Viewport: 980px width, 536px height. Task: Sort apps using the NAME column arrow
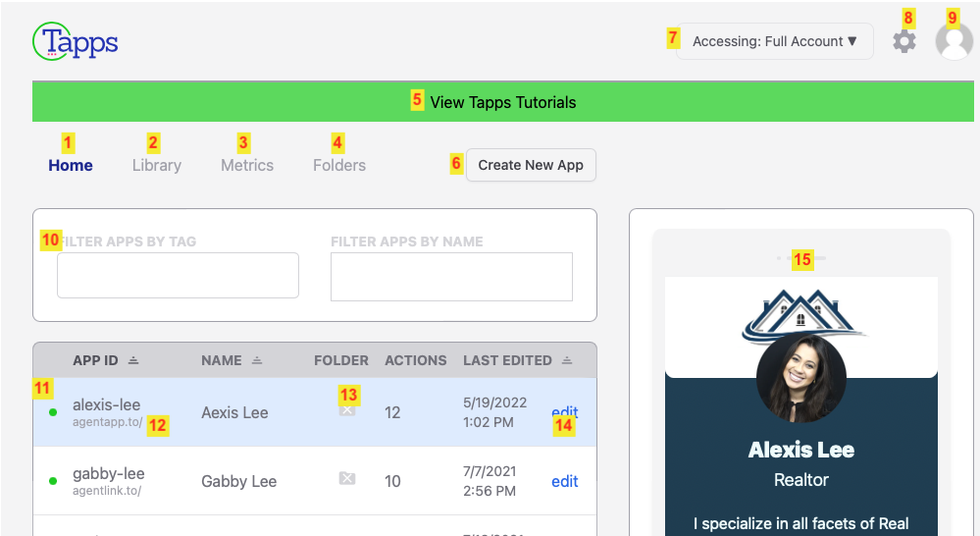pos(257,361)
